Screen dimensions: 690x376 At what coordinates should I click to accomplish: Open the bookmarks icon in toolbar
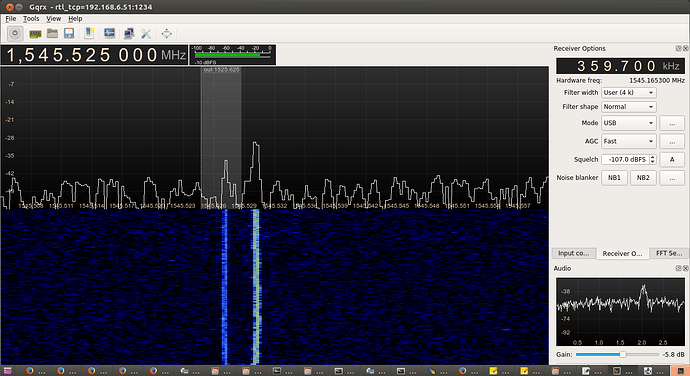pyautogui.click(x=89, y=33)
